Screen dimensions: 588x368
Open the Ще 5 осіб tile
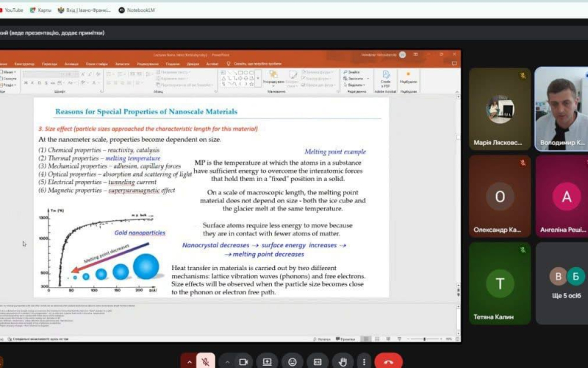pyautogui.click(x=562, y=283)
